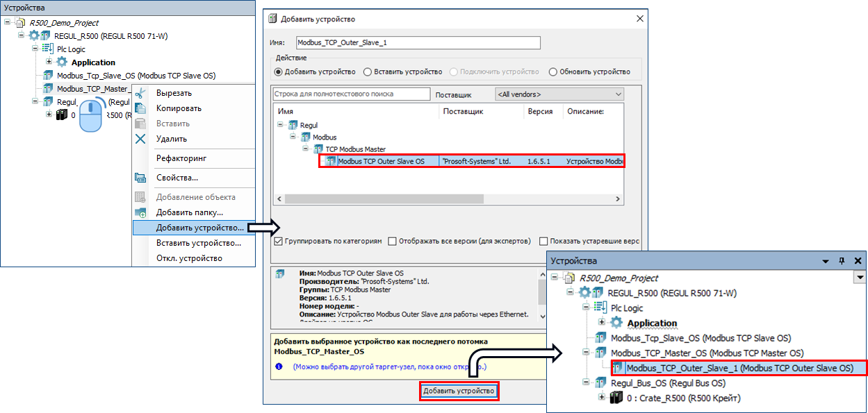Open the '<All vendors>' supplier dropdown

pyautogui.click(x=559, y=94)
